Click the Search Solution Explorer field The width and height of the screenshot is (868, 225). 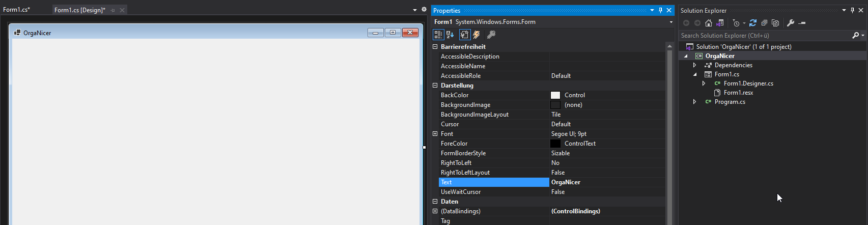tap(764, 36)
